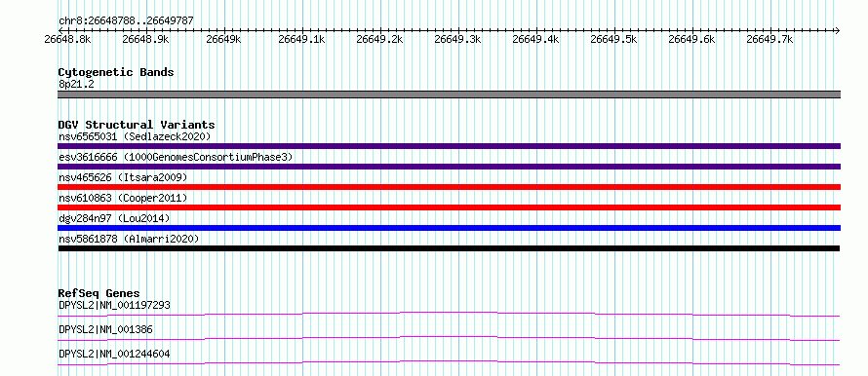Click the 26649.1k ruler tick label
The width and height of the screenshot is (868, 376).
click(301, 39)
